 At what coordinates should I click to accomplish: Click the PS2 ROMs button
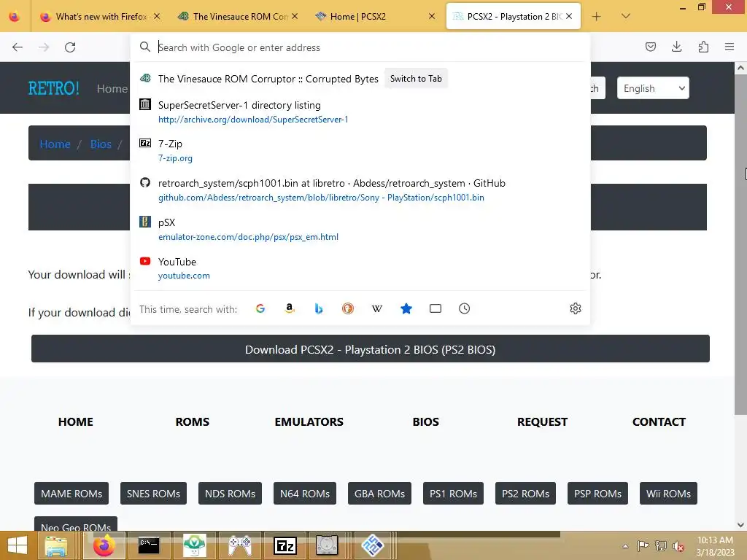pyautogui.click(x=525, y=494)
